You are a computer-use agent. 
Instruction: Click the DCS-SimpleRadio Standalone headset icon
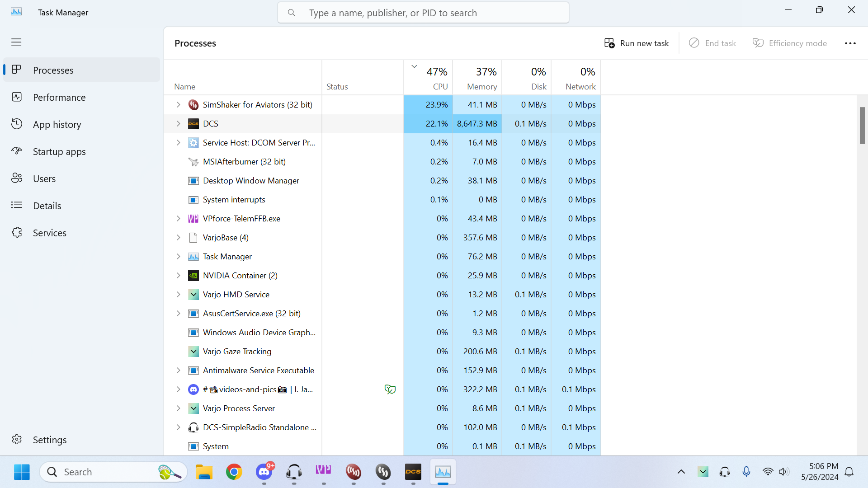[193, 427]
